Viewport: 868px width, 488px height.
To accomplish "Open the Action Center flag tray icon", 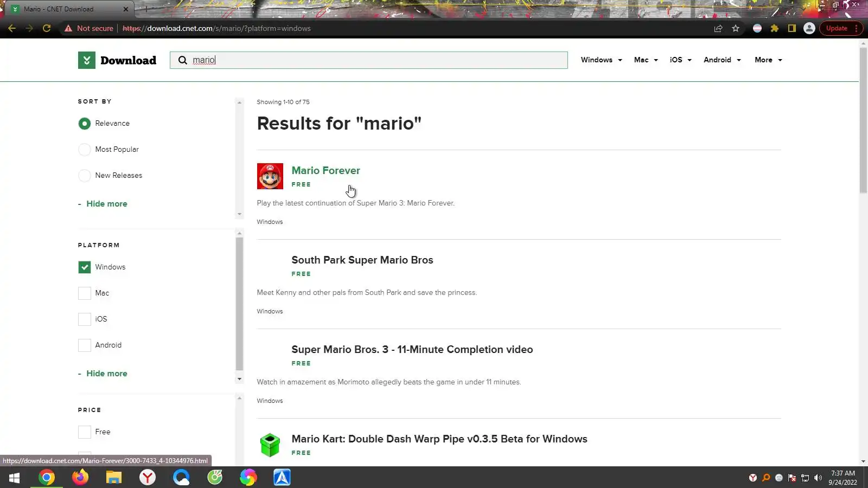I will [792, 478].
